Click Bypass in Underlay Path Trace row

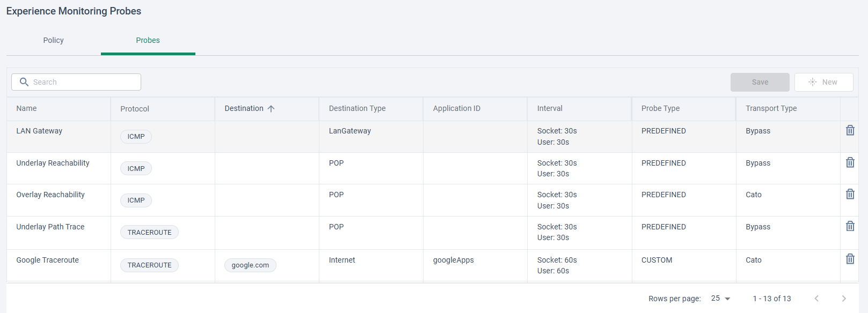click(x=758, y=227)
